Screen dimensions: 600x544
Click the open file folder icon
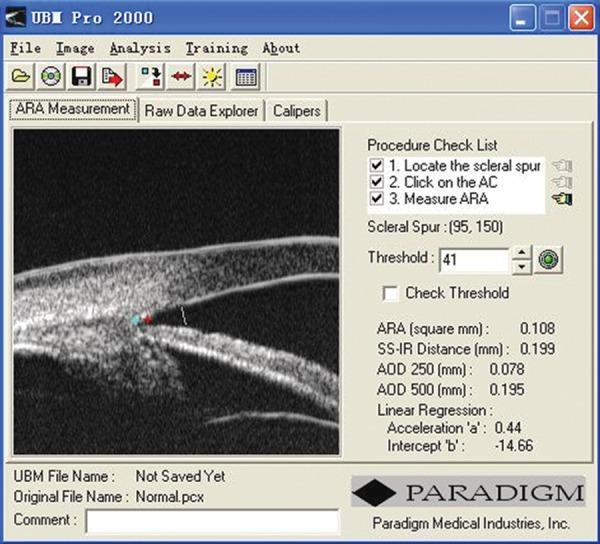pos(22,76)
